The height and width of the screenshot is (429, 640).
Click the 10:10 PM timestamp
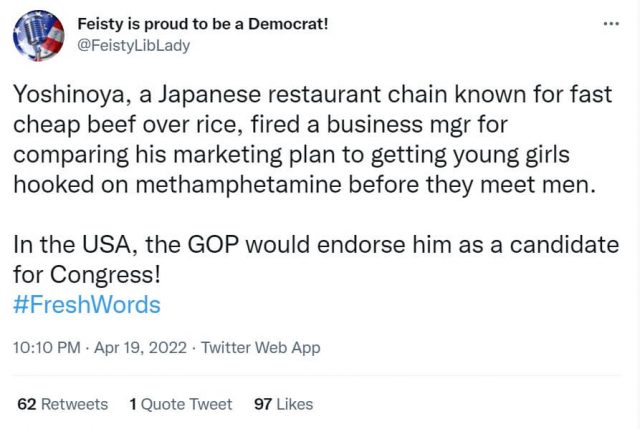[46, 348]
